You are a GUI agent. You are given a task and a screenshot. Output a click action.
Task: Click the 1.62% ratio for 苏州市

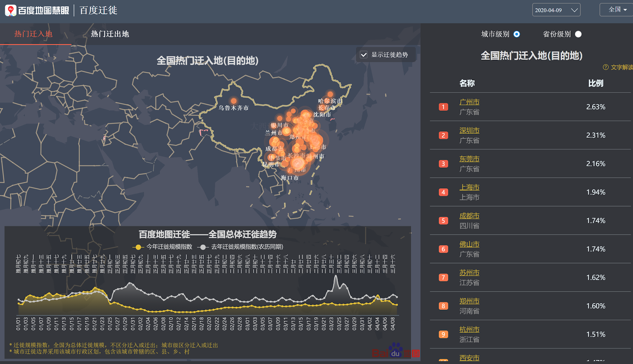pos(596,278)
